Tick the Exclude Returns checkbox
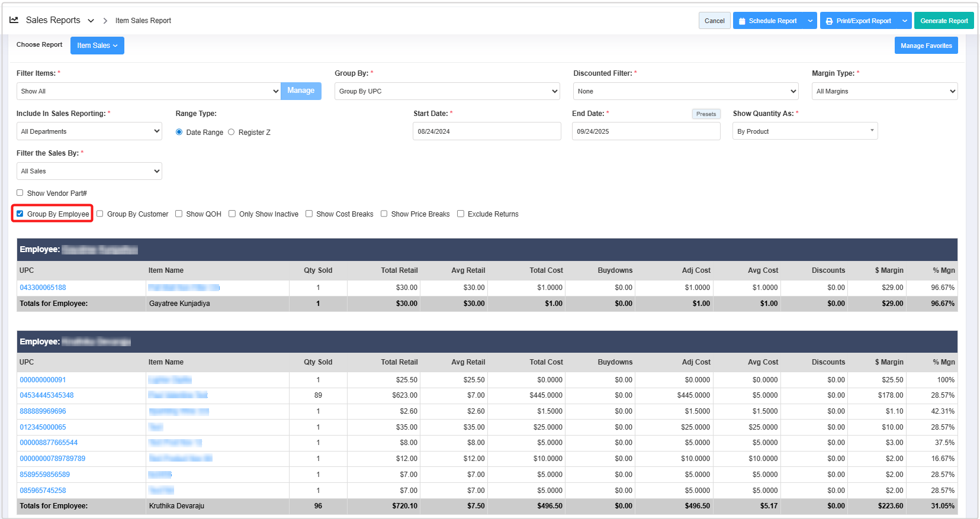Screen dimensions: 980x519 (461, 214)
